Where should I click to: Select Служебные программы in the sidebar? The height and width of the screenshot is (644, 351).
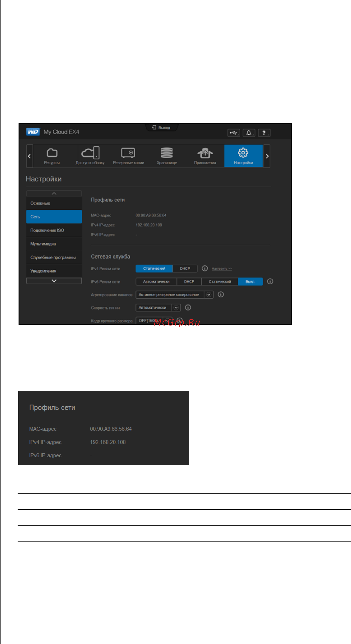coord(54,257)
